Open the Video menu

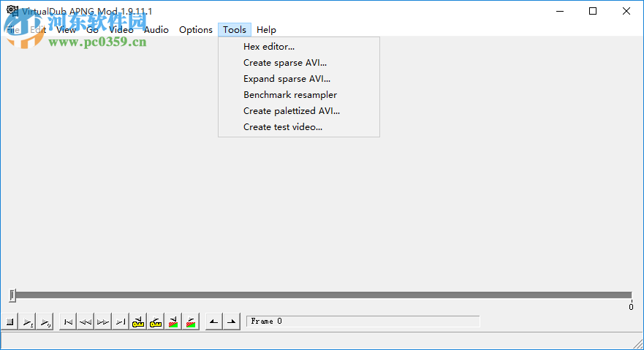click(121, 29)
